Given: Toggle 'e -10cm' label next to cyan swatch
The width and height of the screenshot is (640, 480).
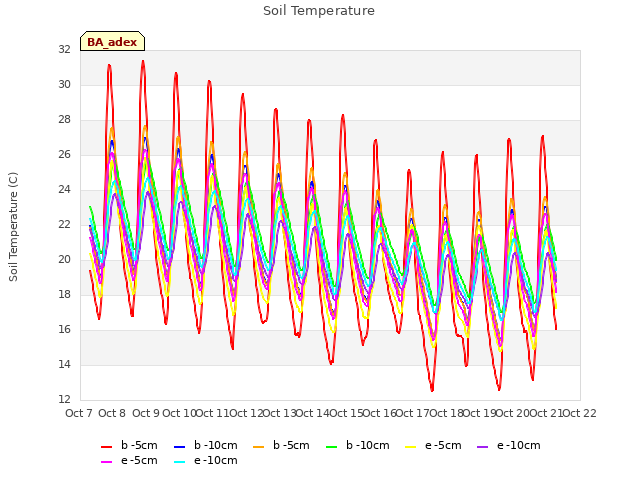Looking at the screenshot, I should pos(216,460).
